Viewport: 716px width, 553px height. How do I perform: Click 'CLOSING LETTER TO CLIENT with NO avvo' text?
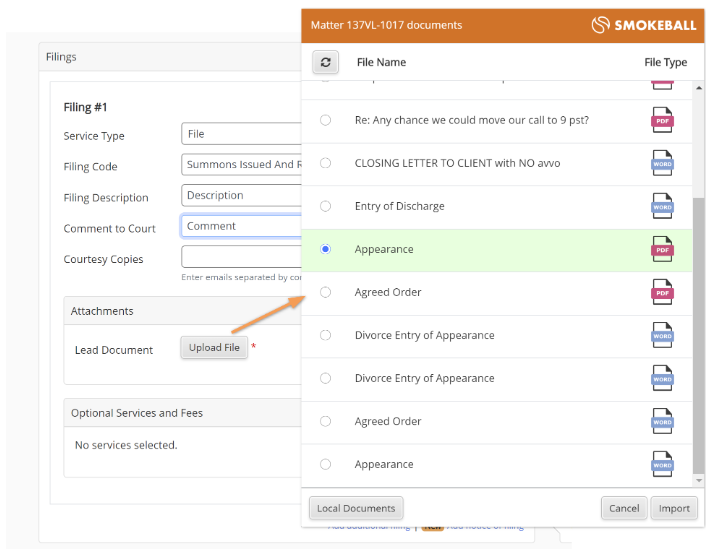point(458,163)
